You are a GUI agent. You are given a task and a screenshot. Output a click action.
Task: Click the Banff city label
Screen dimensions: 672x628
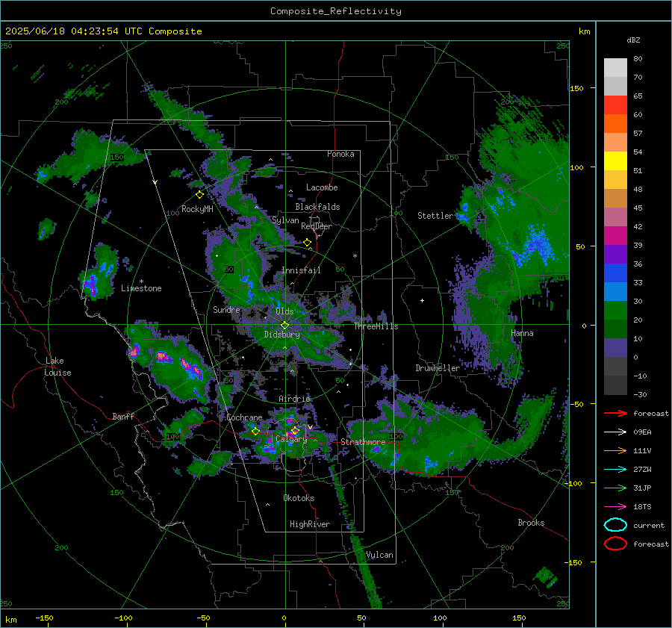(123, 416)
